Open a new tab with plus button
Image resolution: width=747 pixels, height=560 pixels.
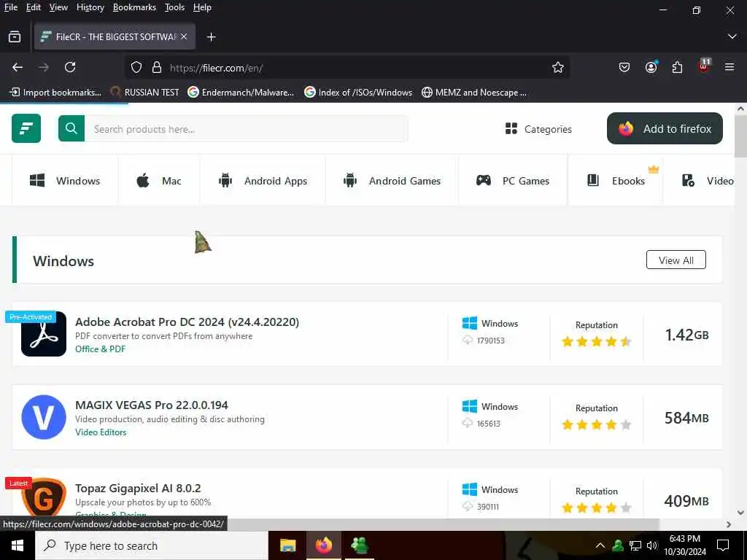211,36
